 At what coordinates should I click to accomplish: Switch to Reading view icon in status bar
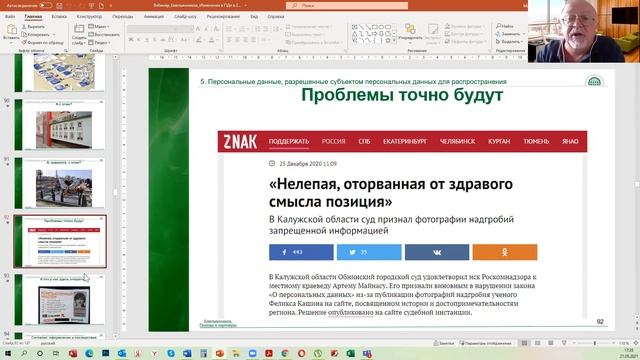[x=551, y=343]
